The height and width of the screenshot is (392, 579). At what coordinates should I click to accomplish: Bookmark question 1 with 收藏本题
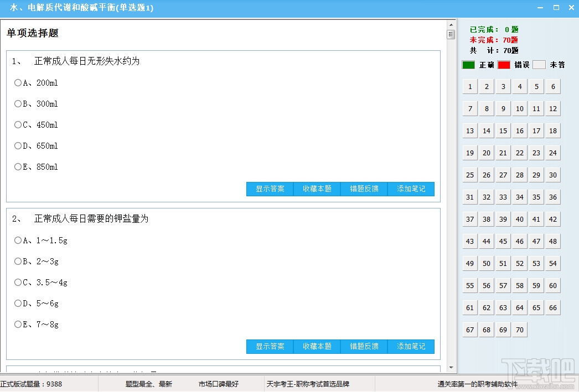tap(317, 189)
